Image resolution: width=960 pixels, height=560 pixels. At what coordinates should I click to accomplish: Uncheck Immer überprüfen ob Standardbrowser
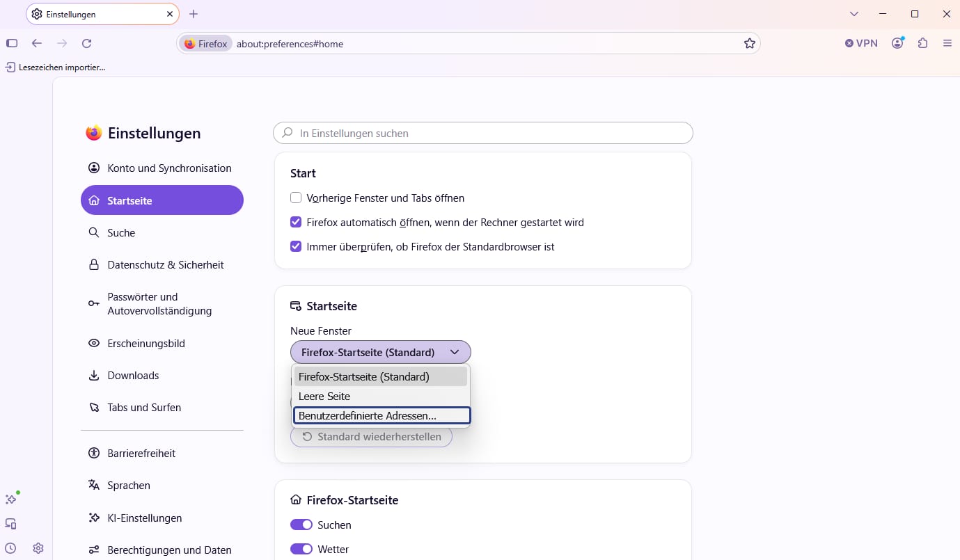point(296,247)
